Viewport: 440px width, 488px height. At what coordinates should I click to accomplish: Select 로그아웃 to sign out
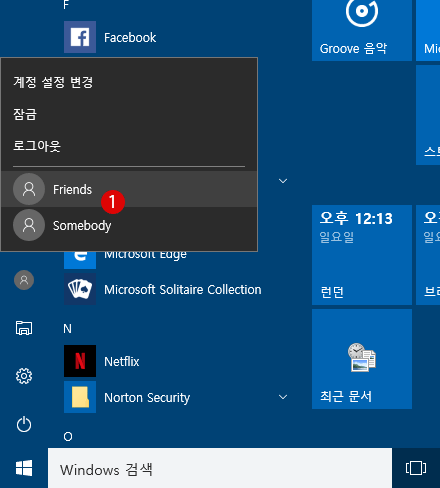coord(37,146)
